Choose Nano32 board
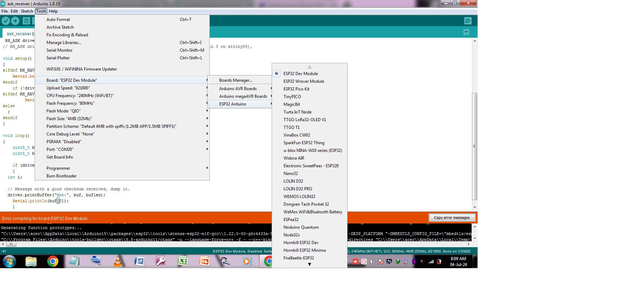 pyautogui.click(x=309, y=174)
